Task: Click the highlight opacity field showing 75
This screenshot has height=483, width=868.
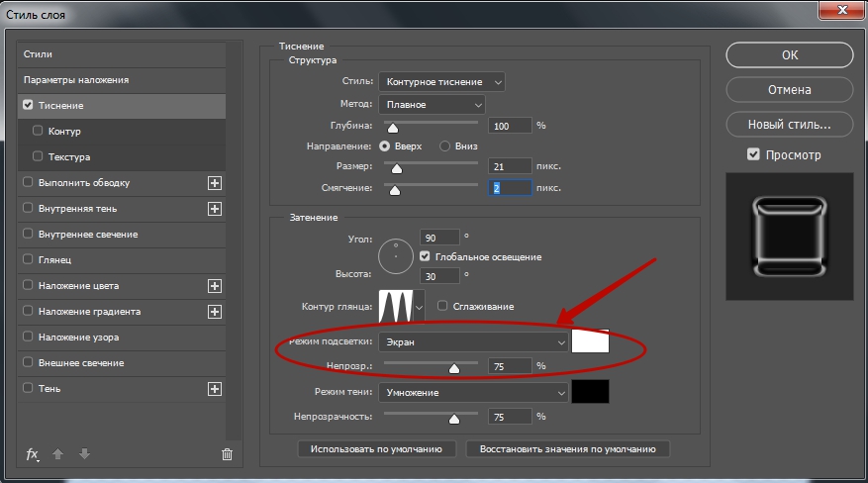Action: (x=510, y=366)
